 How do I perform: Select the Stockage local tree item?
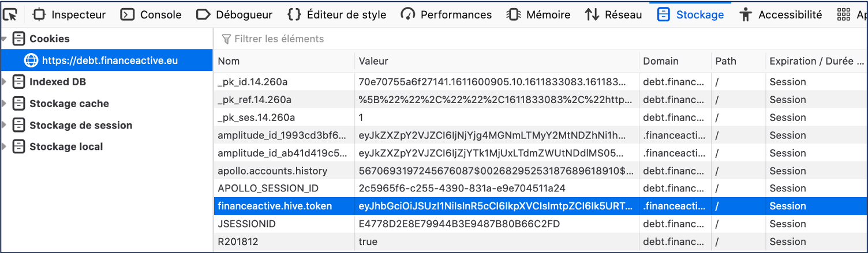coord(66,147)
